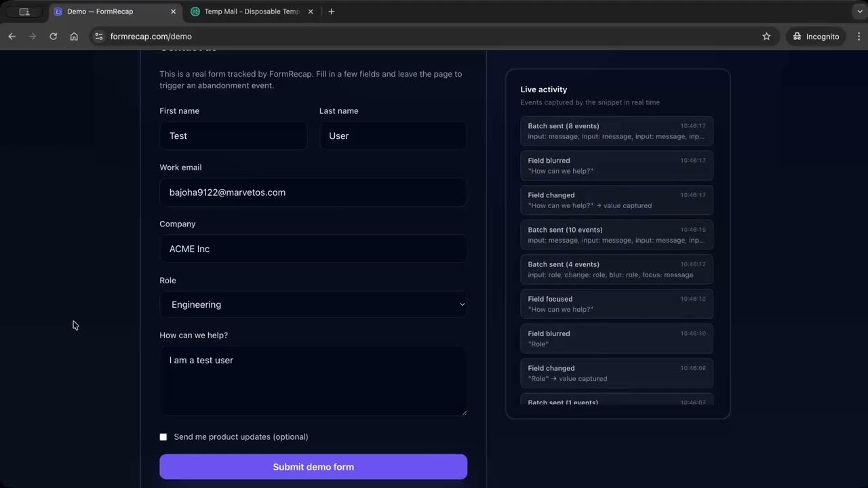
Task: Reload the page with refresh icon
Action: (53, 37)
